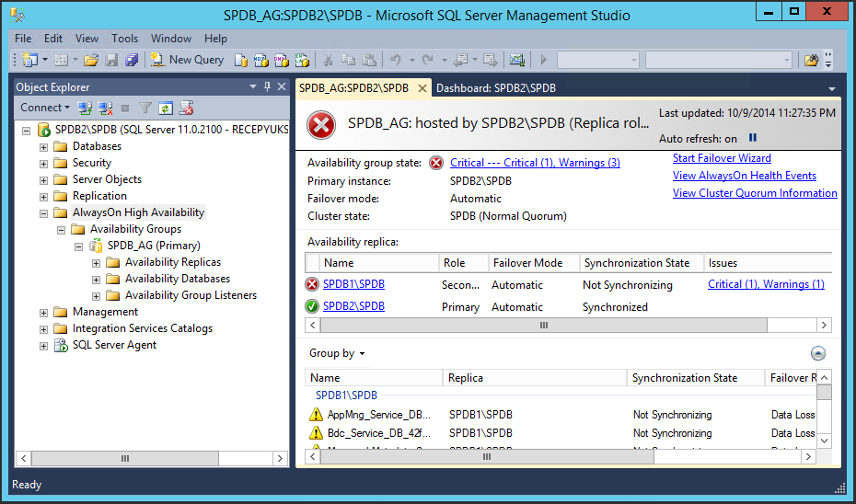
Task: Click the green check icon beside SPDB2\SPDB
Action: tap(312, 306)
